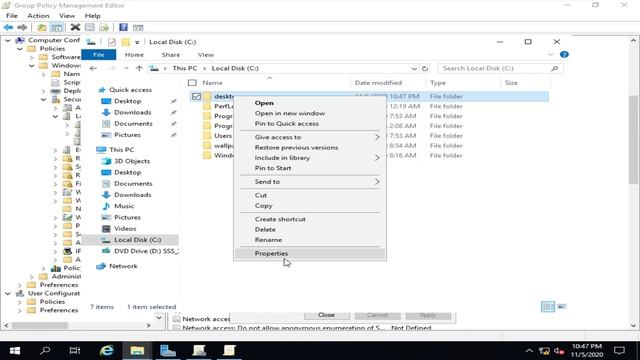Click the volume tray icon
640x360 pixels.
pyautogui.click(x=559, y=351)
